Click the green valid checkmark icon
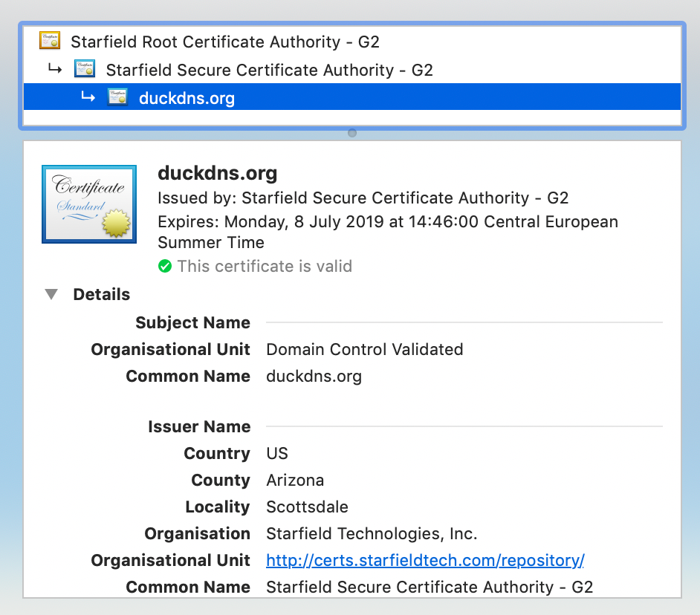The width and height of the screenshot is (700, 615). point(165,266)
